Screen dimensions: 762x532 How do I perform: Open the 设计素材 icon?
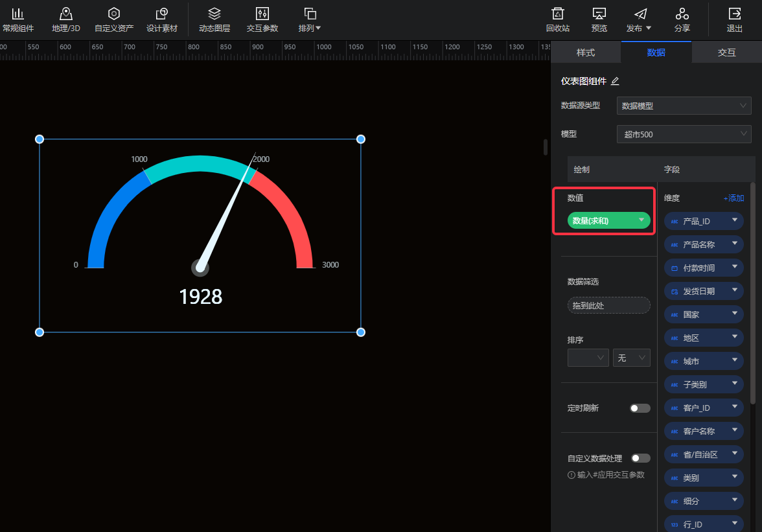pos(162,14)
